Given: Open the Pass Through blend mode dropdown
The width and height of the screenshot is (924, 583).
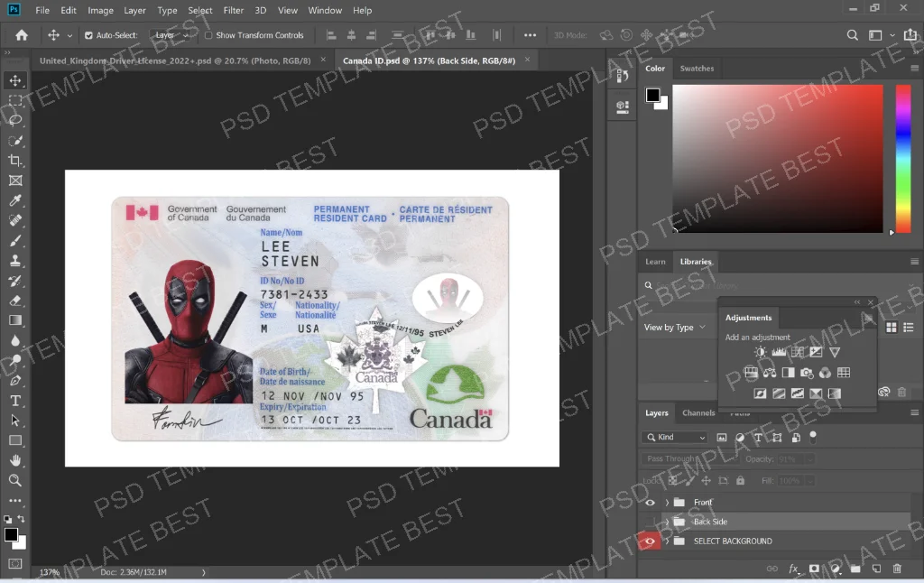Looking at the screenshot, I should click(688, 458).
